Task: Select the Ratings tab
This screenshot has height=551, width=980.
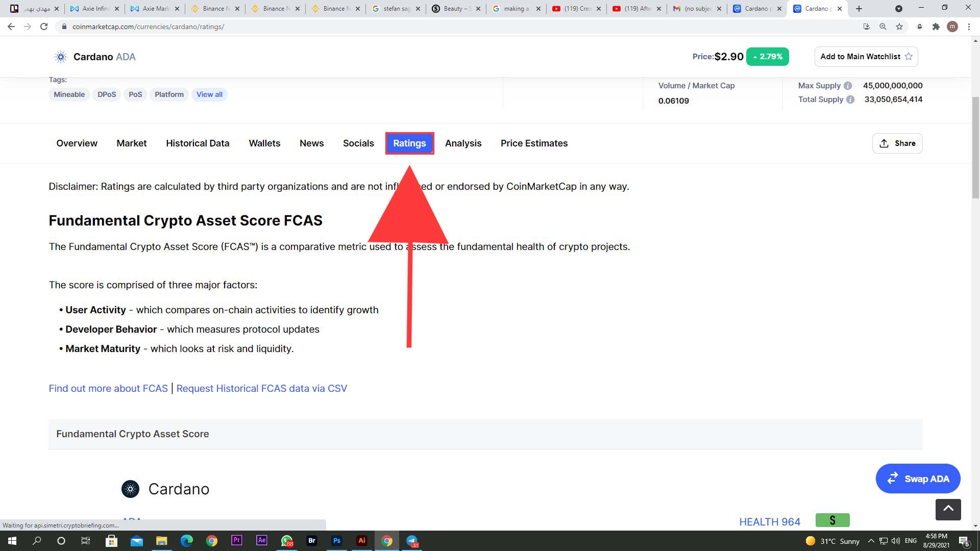Action: pyautogui.click(x=409, y=143)
